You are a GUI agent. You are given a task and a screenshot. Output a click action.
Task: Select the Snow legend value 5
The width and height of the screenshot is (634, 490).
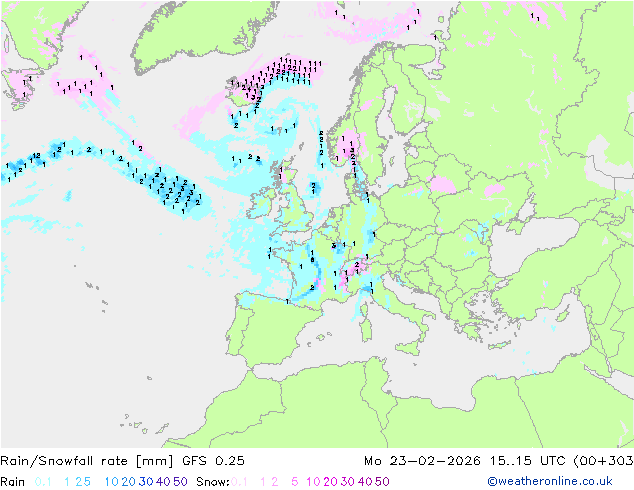pyautogui.click(x=295, y=482)
